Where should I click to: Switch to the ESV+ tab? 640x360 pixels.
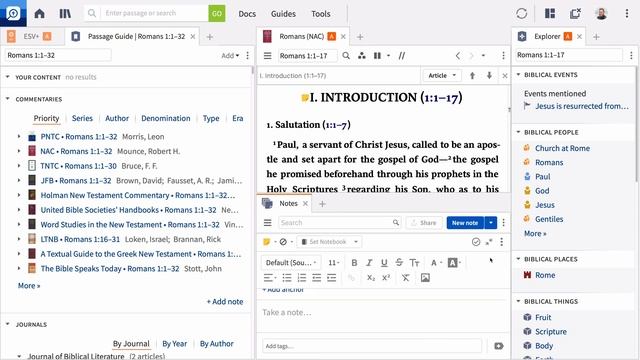[31, 36]
